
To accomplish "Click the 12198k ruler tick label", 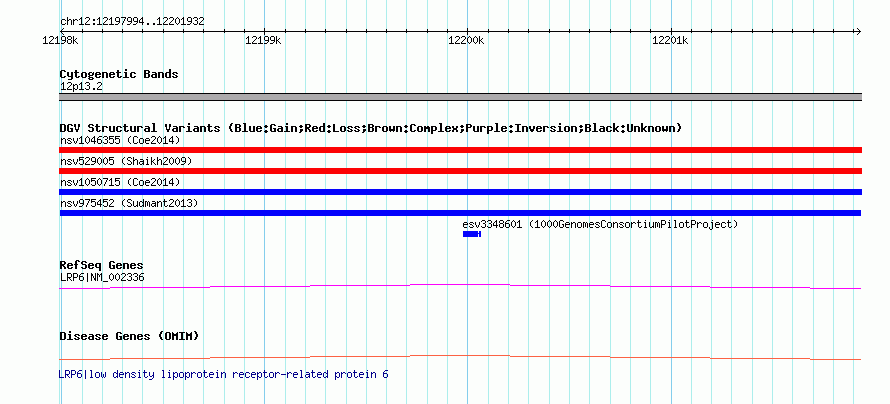I will [60, 40].
